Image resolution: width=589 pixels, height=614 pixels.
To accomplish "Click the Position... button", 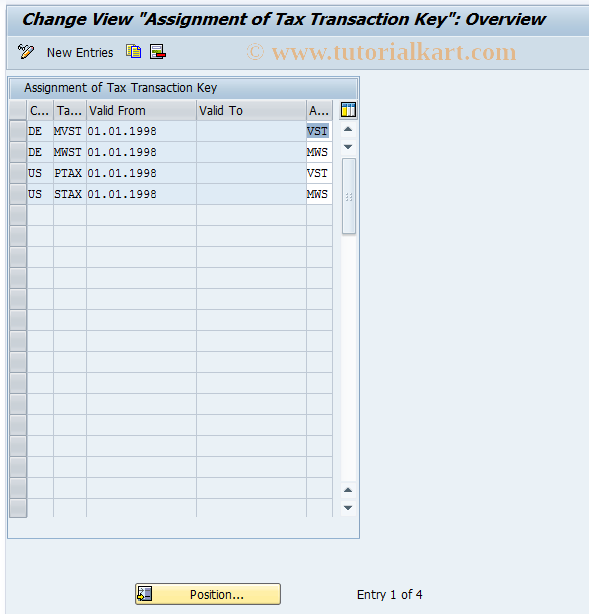I will tap(208, 594).
